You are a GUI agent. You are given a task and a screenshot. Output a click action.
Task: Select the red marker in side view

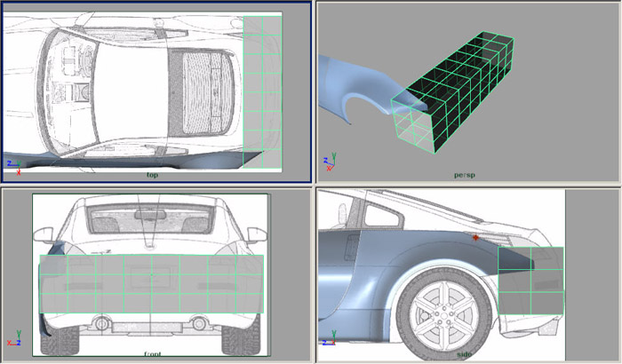[477, 238]
